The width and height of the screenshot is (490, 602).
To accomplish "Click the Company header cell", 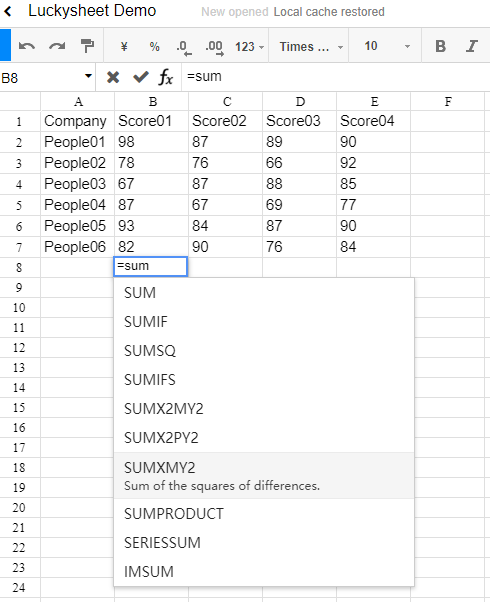I will pyautogui.click(x=78, y=121).
